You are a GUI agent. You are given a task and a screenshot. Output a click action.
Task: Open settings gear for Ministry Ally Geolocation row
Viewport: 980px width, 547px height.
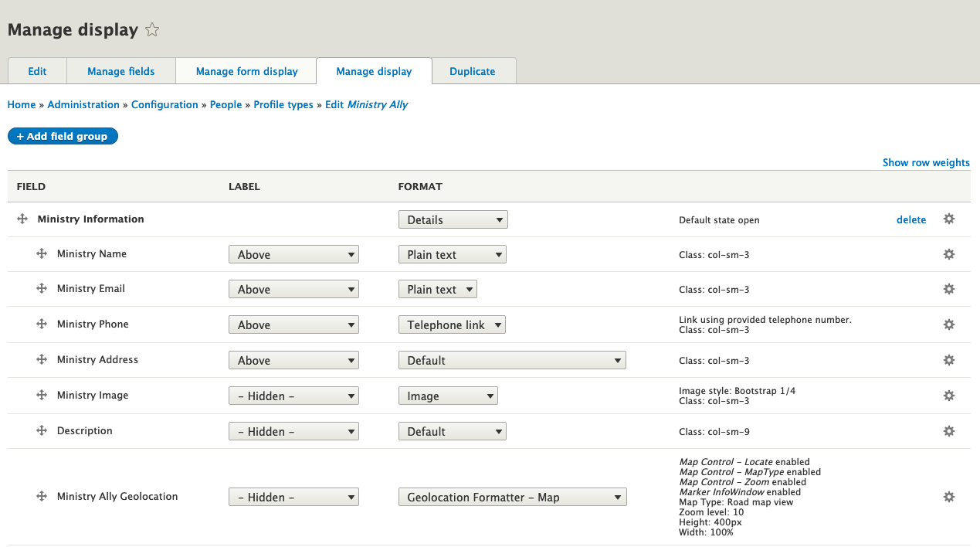point(948,497)
